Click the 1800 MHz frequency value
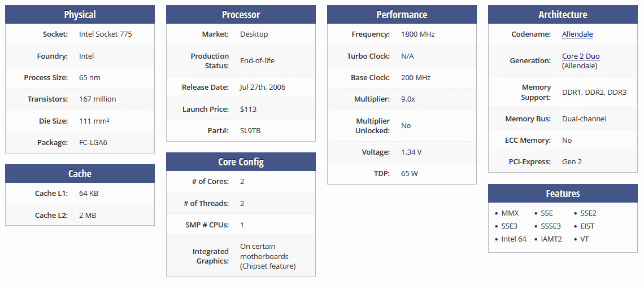This screenshot has width=644, height=285. 418,34
